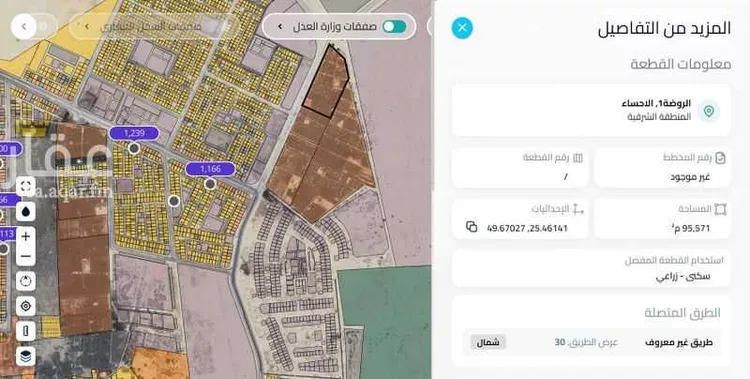
Task: Zoom in with the plus button
Action: pos(26,236)
